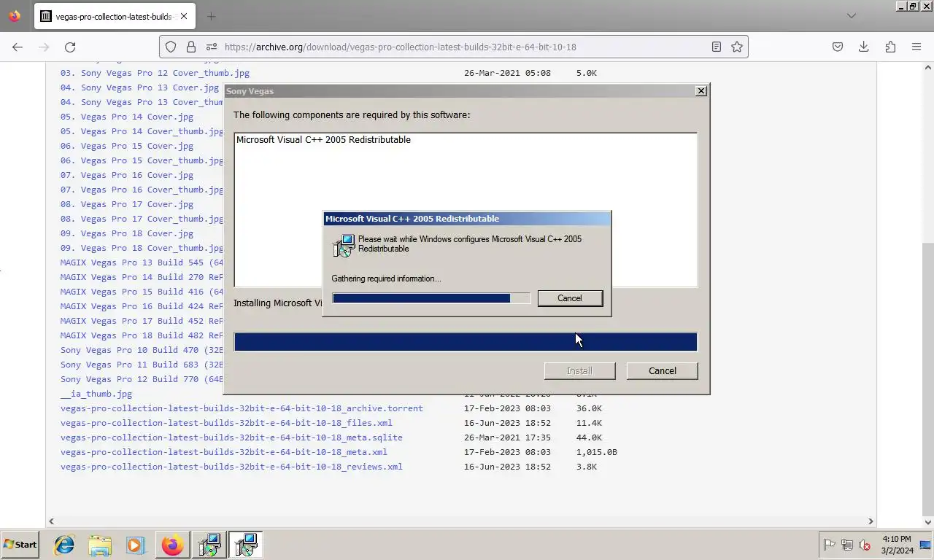
Task: Select Microsoft Visual C++ 2005 Redistributable list entry
Action: pyautogui.click(x=323, y=140)
